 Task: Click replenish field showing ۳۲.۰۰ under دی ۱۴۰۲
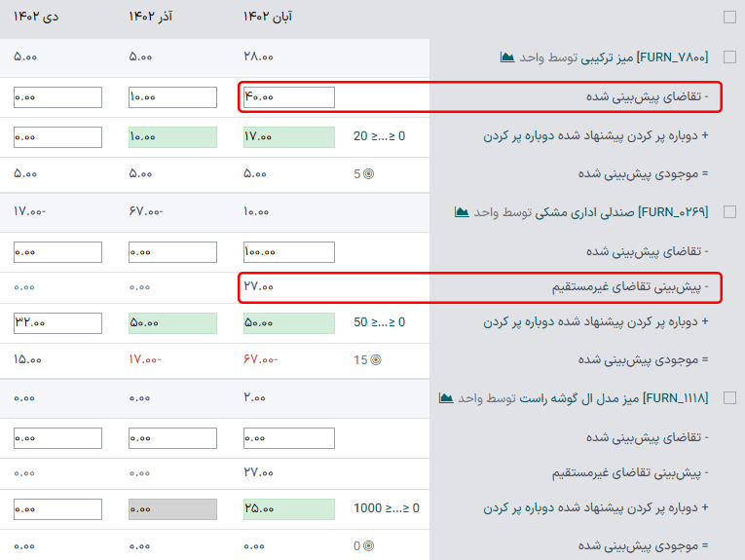(57, 323)
